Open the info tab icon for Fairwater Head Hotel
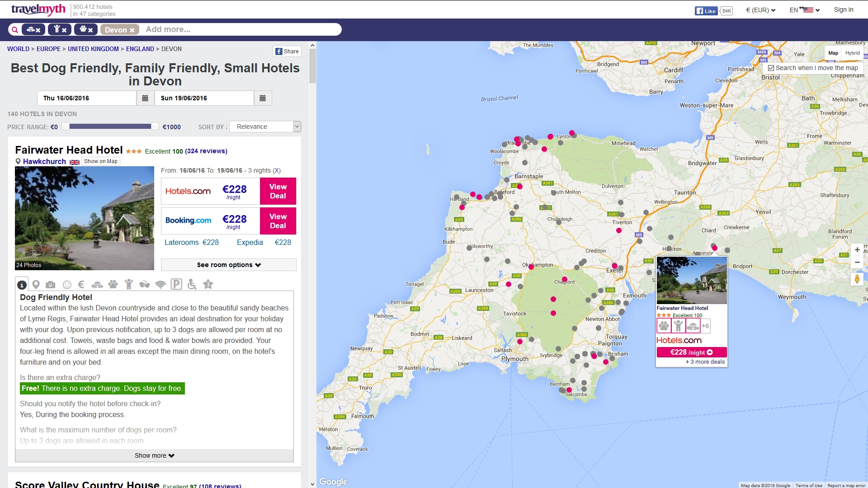This screenshot has height=488, width=868. click(22, 285)
